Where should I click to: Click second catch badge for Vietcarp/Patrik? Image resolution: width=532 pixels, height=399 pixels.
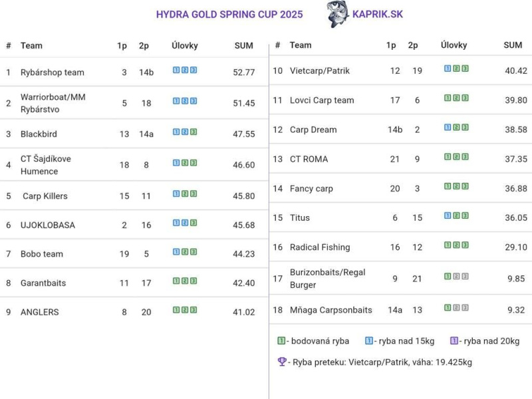[456, 68]
